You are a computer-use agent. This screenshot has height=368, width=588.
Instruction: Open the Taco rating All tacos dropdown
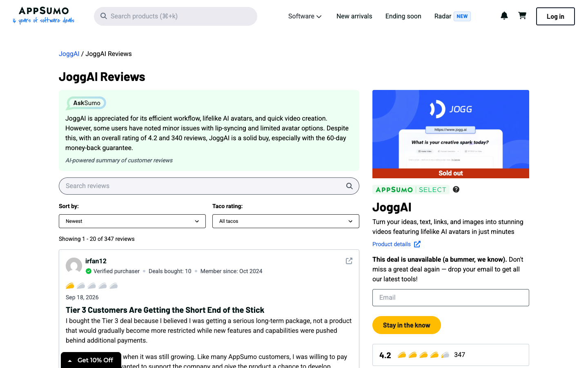coord(286,221)
